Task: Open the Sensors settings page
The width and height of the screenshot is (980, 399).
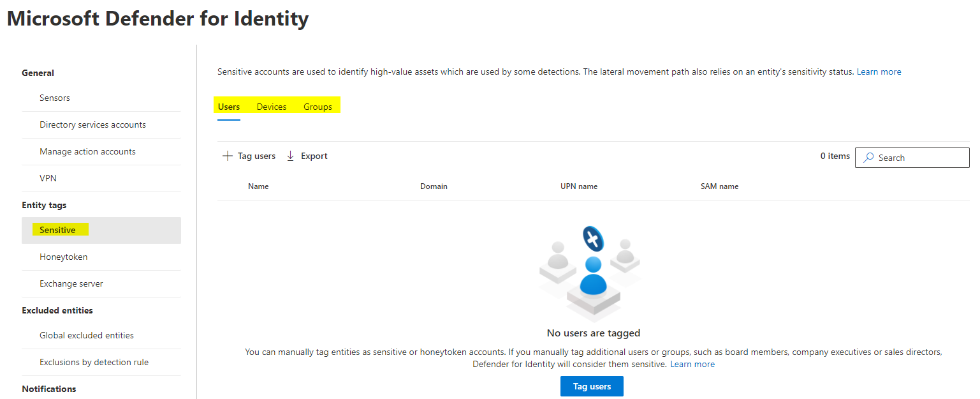Action: pyautogui.click(x=101, y=98)
